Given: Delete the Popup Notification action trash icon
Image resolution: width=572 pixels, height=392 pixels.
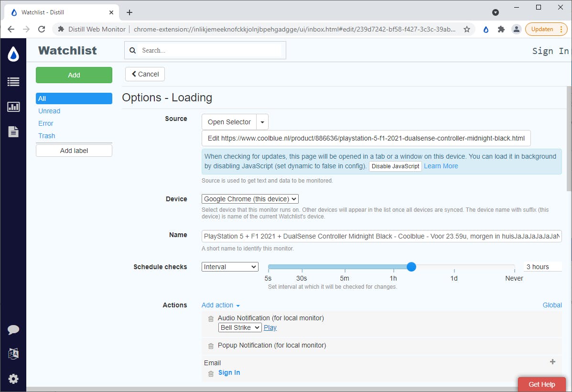Looking at the screenshot, I should coord(211,346).
